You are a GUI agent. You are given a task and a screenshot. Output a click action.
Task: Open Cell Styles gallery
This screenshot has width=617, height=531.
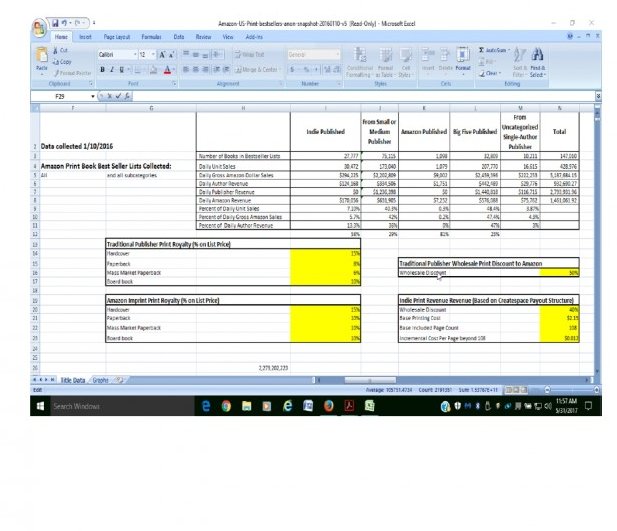405,62
